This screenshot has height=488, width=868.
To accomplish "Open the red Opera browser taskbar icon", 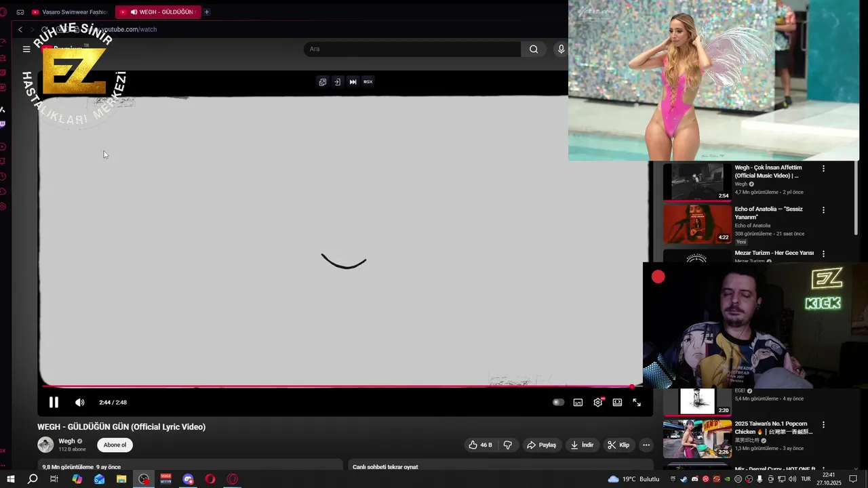I will point(210,479).
